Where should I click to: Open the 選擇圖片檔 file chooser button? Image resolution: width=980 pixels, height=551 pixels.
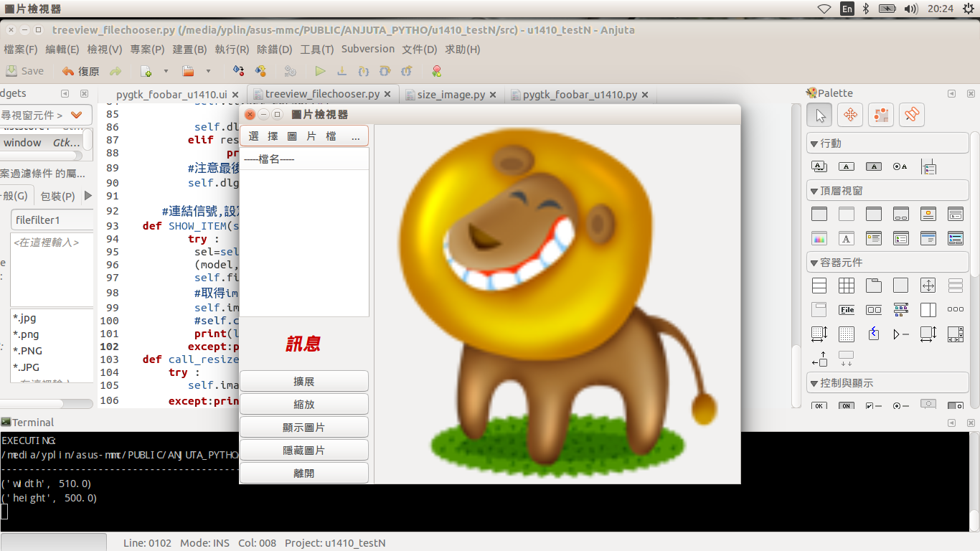tap(304, 136)
